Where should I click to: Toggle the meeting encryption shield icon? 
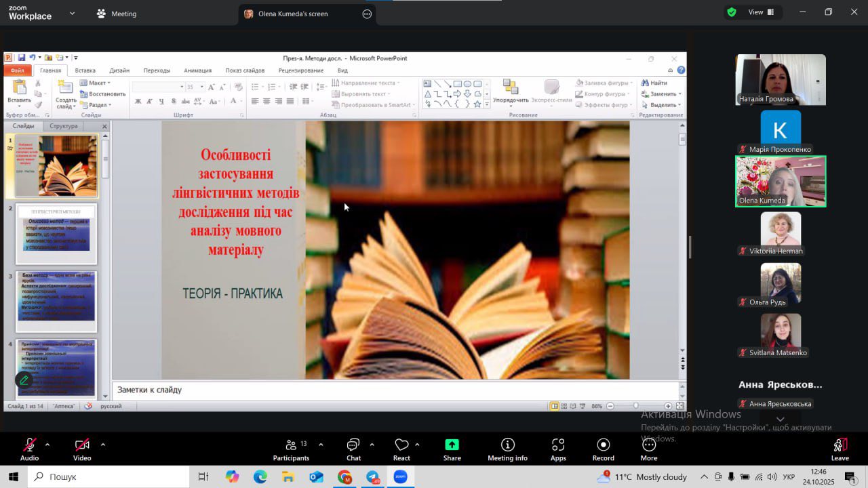coord(732,12)
